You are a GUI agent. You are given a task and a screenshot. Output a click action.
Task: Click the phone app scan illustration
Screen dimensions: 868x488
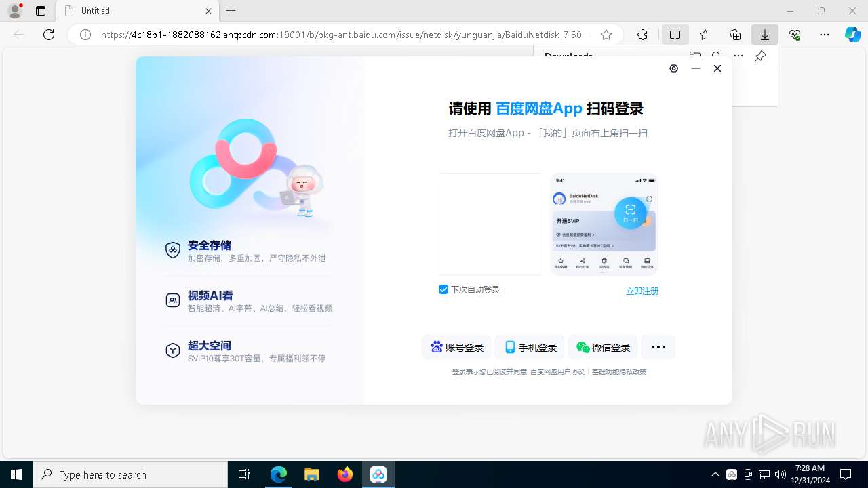click(604, 224)
